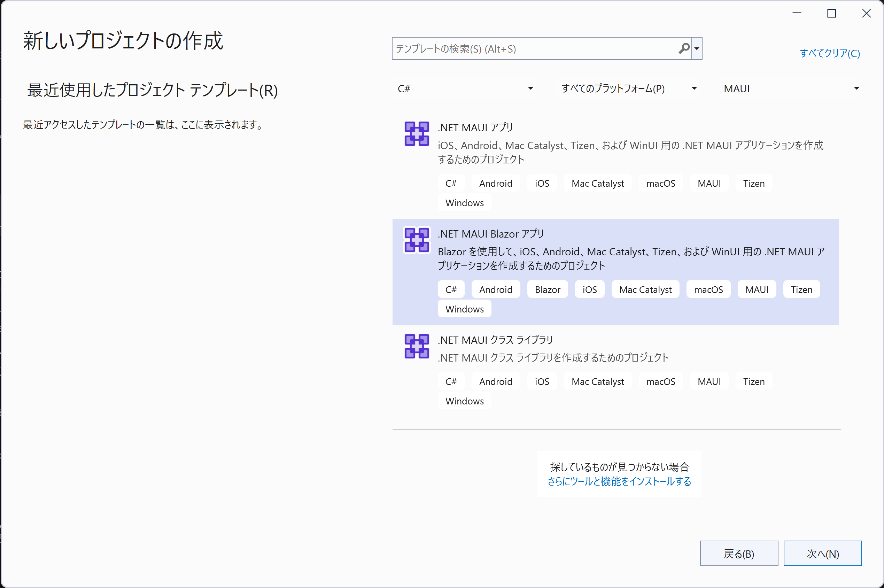This screenshot has height=588, width=884.
Task: Open the search history dropdown arrow
Action: [x=697, y=48]
